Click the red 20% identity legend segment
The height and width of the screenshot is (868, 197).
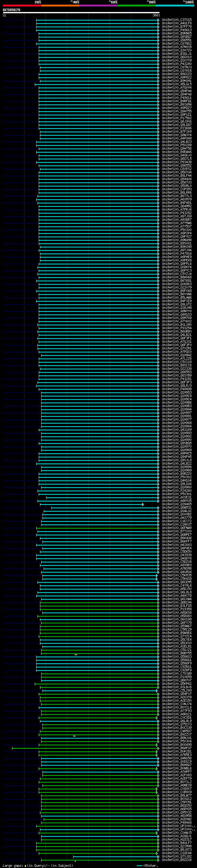click(22, 6)
